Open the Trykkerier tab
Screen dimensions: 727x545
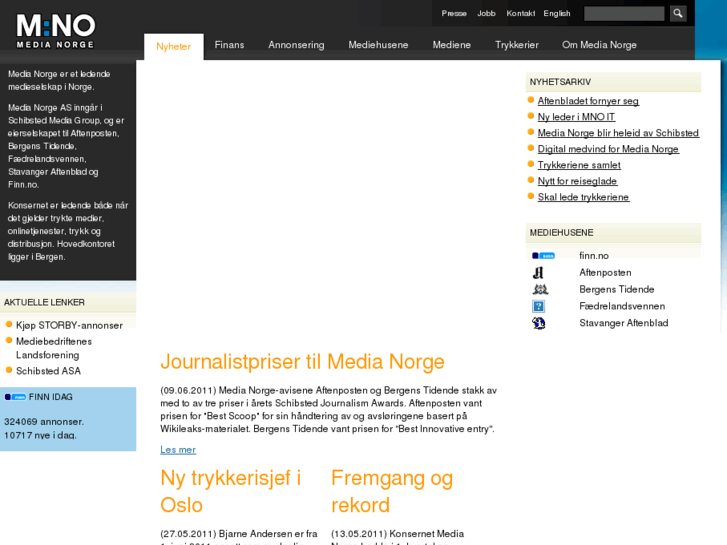[517, 45]
